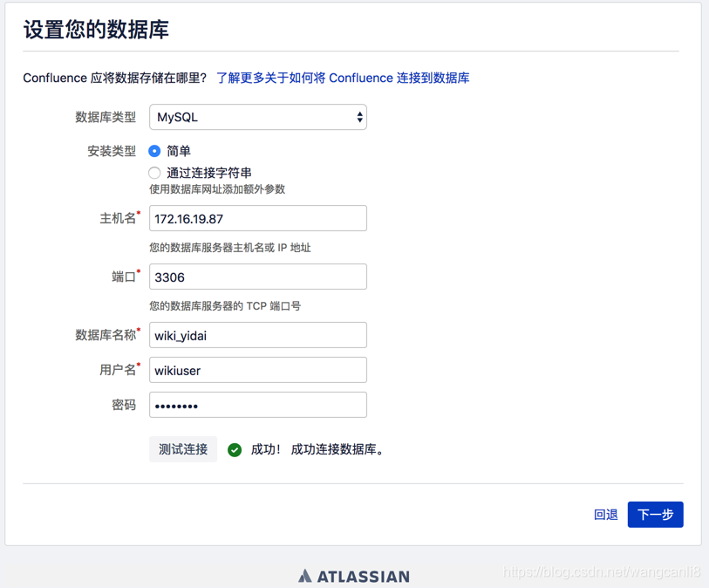Select the 通过连接字符串 radio option

(154, 173)
